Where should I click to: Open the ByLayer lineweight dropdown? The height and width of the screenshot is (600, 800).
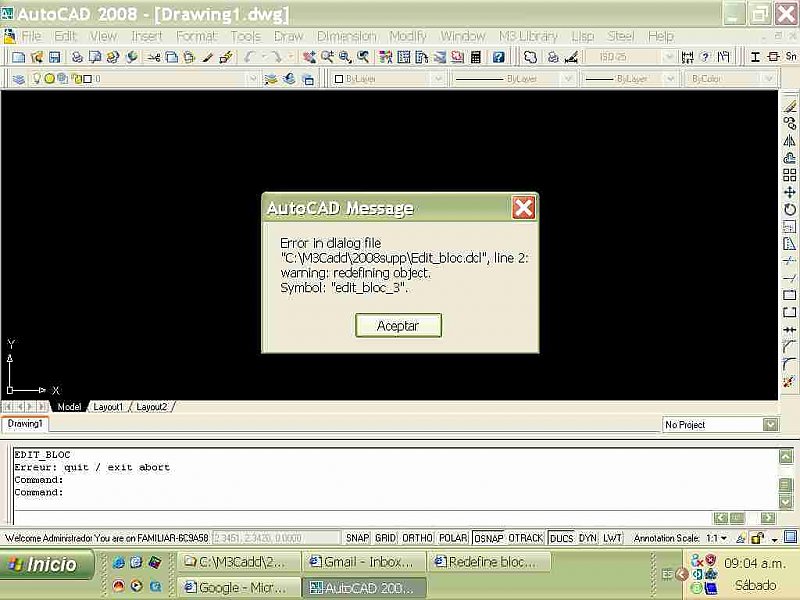point(670,79)
